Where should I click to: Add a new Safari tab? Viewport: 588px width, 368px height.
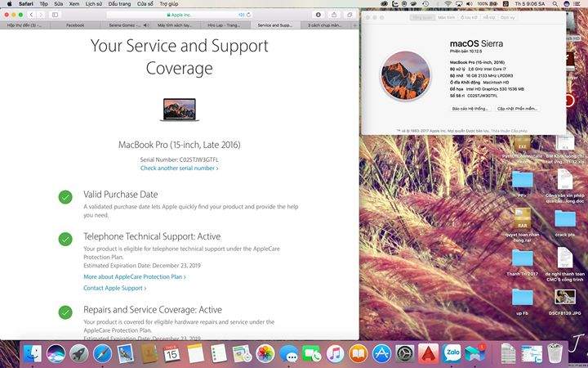click(354, 25)
